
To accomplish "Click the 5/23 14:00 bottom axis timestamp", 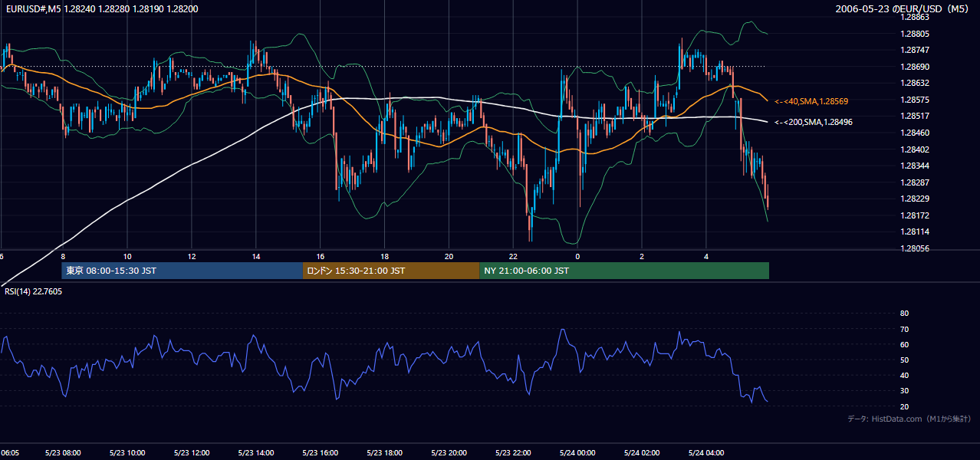I will pyautogui.click(x=256, y=452).
